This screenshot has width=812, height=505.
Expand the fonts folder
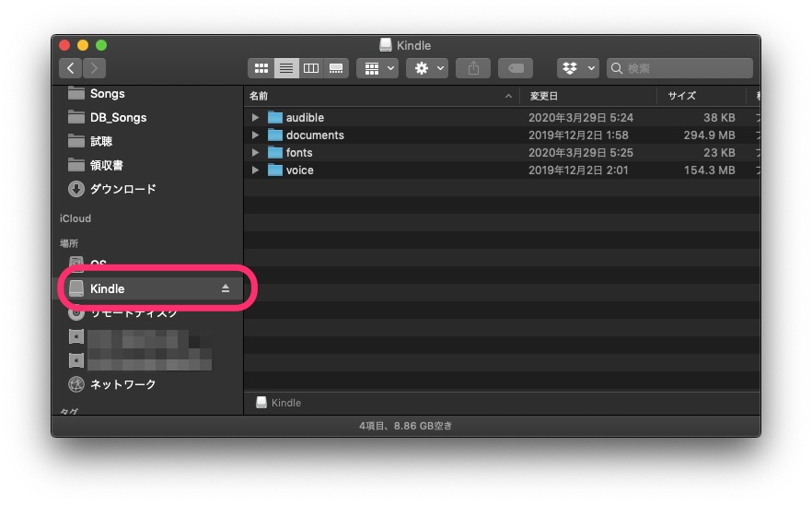point(255,152)
